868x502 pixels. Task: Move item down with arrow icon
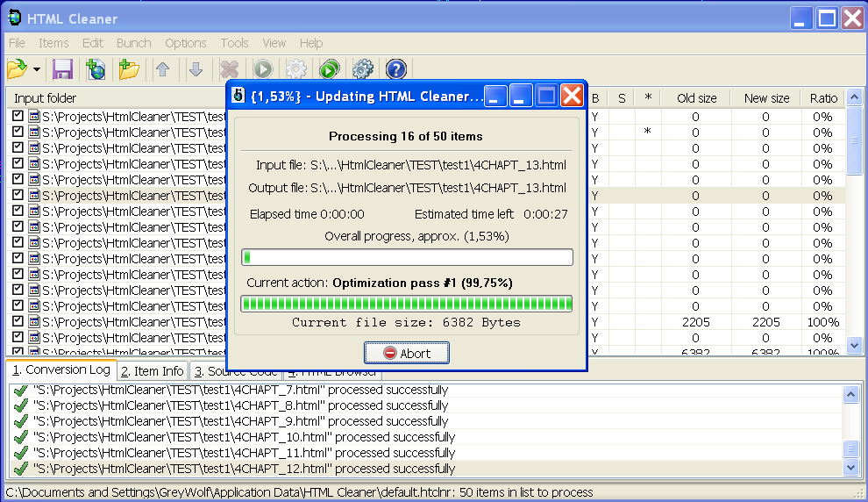[x=196, y=69]
